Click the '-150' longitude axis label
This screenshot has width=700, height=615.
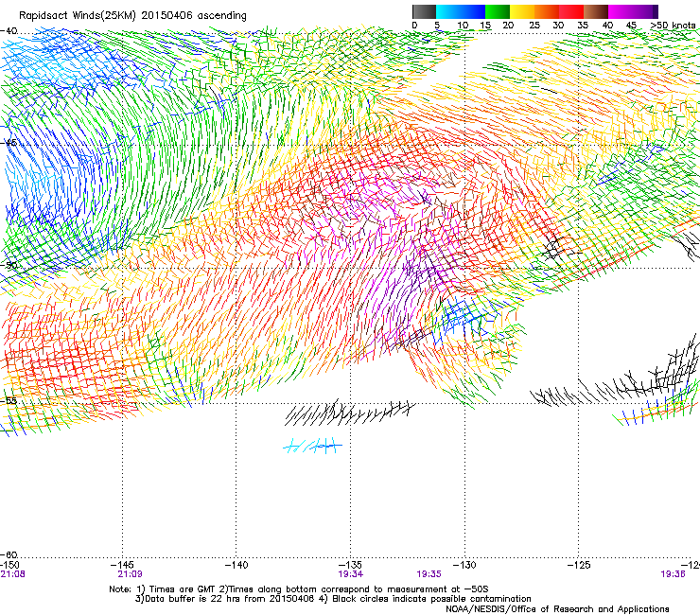coord(9,565)
